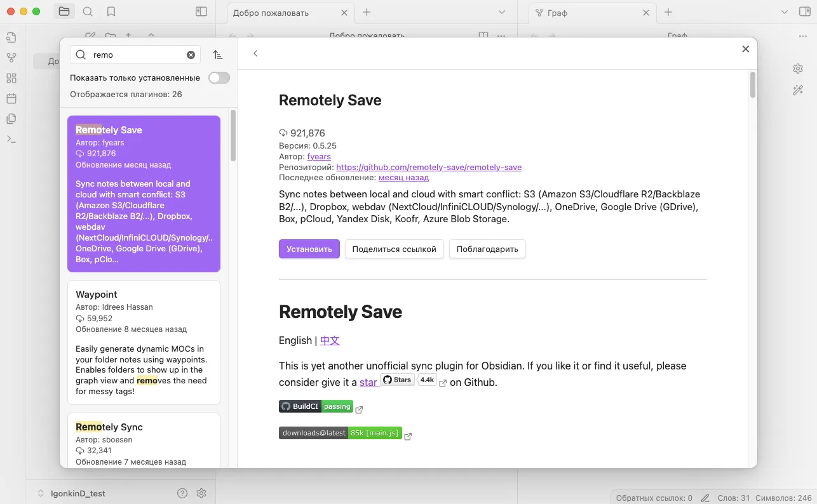Open command palette terminal icon
817x504 pixels.
[11, 139]
